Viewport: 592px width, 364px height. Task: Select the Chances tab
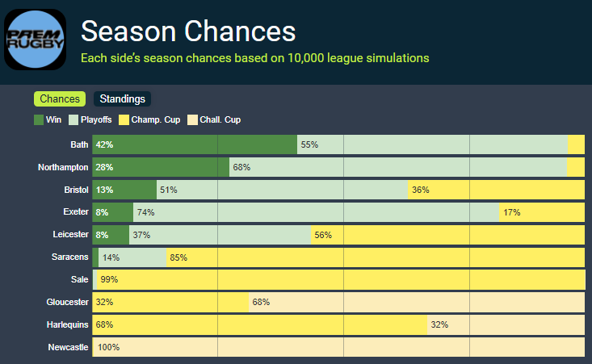pyautogui.click(x=60, y=99)
